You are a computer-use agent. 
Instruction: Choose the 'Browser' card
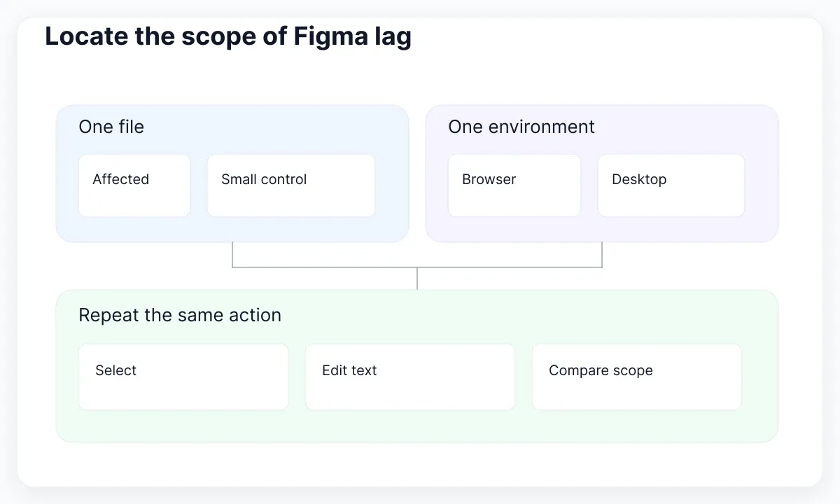[x=514, y=185]
